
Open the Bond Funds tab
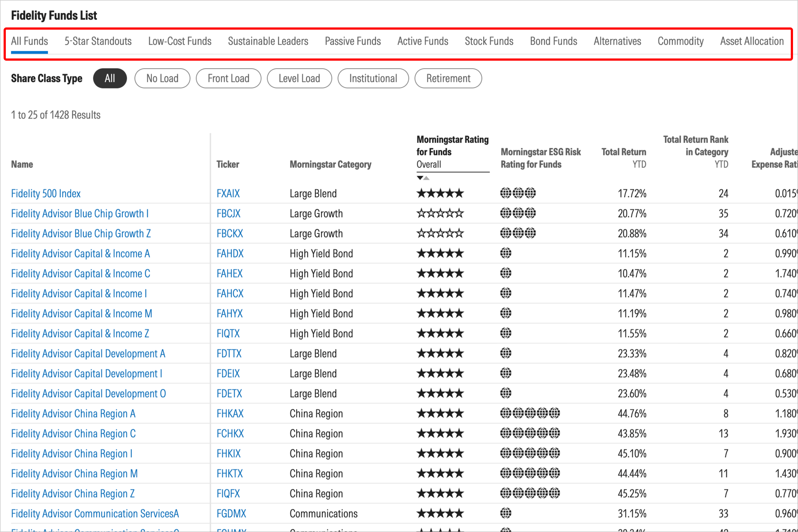(553, 41)
